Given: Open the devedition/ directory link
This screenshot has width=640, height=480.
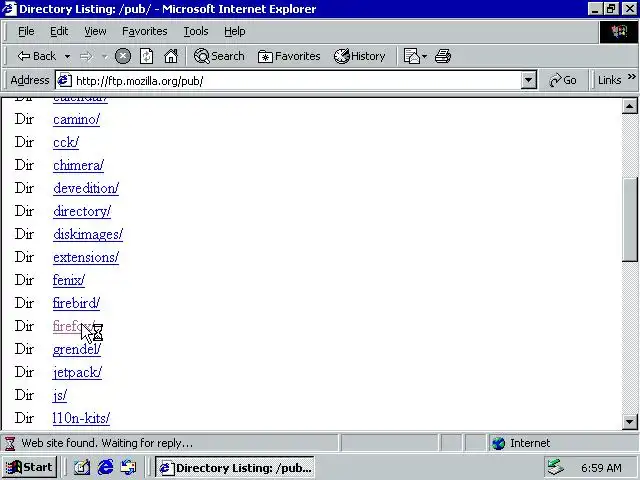Looking at the screenshot, I should (x=86, y=188).
